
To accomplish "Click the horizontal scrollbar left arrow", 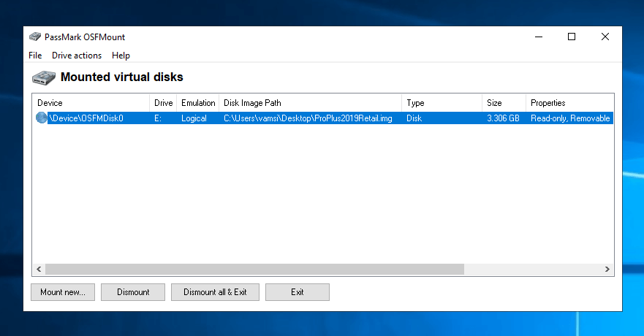I will (39, 269).
